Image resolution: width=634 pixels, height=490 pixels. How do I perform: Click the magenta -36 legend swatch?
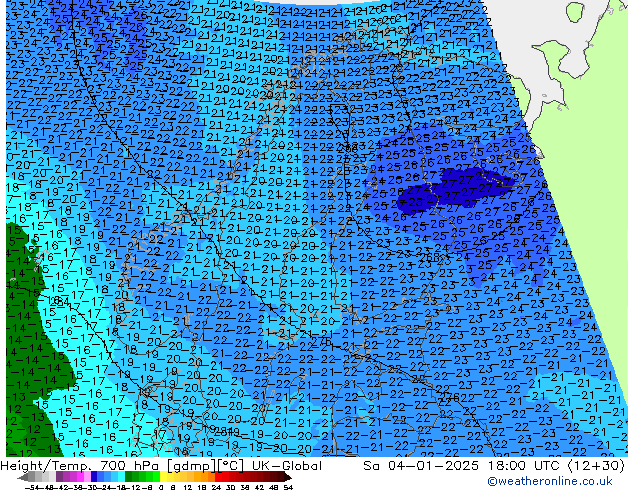(80, 476)
